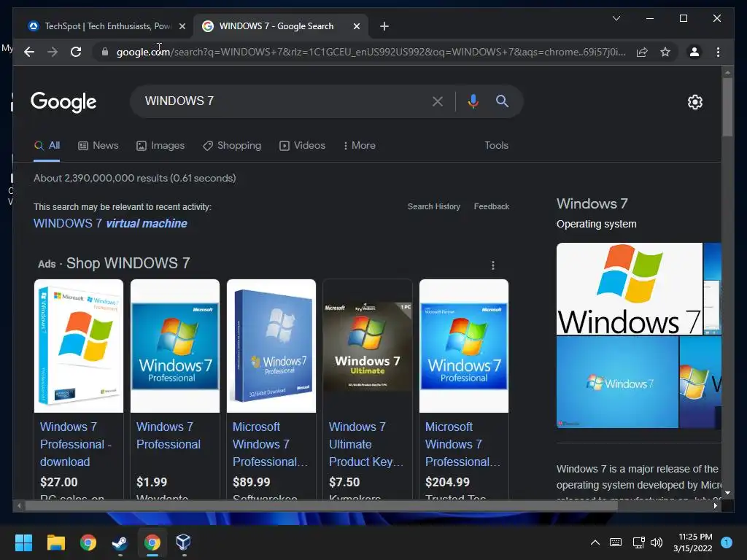The width and height of the screenshot is (747, 560).
Task: Switch to Videos results
Action: (x=302, y=145)
